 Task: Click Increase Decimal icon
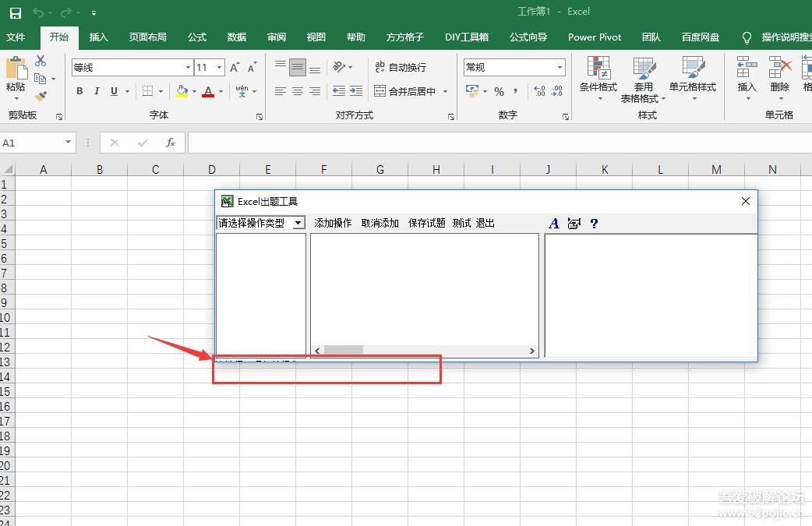539,91
